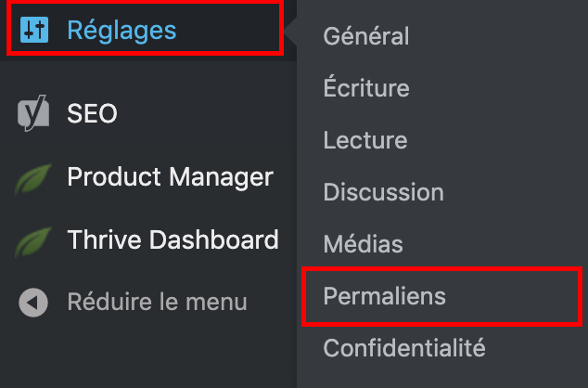588x388 pixels.
Task: Open the SEO menu item
Action: [92, 114]
